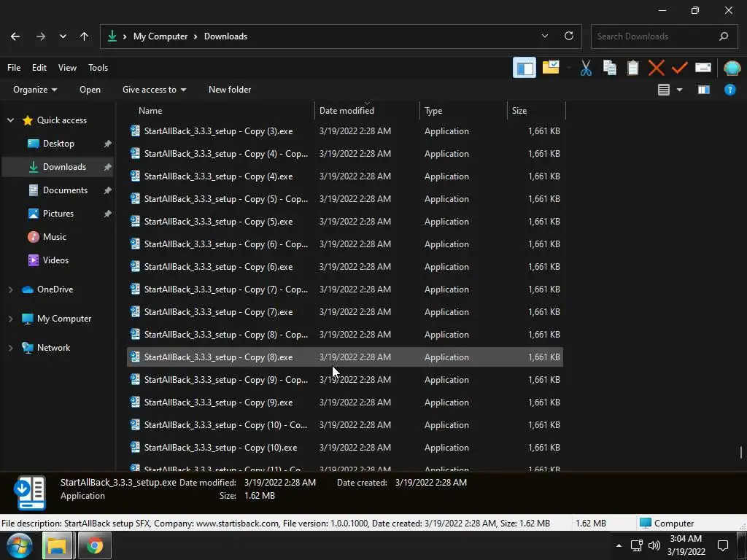Click file icon of Copy (9).exe
The height and width of the screenshot is (560, 747).
(135, 402)
